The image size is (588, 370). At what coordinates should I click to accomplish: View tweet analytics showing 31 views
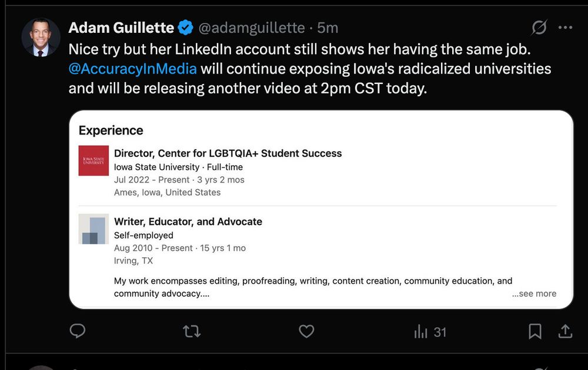click(430, 332)
